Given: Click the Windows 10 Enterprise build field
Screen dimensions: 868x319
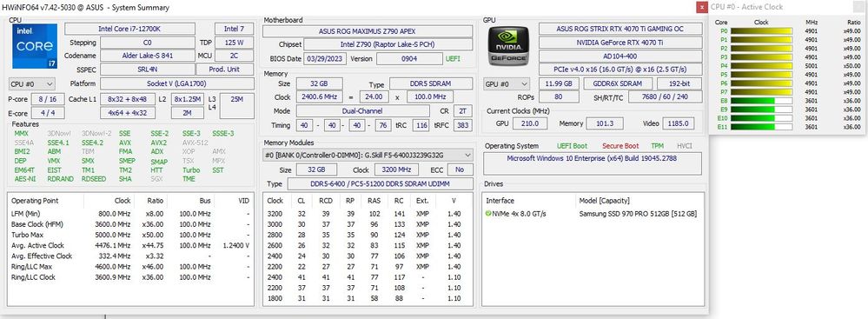Looking at the screenshot, I should point(593,163).
